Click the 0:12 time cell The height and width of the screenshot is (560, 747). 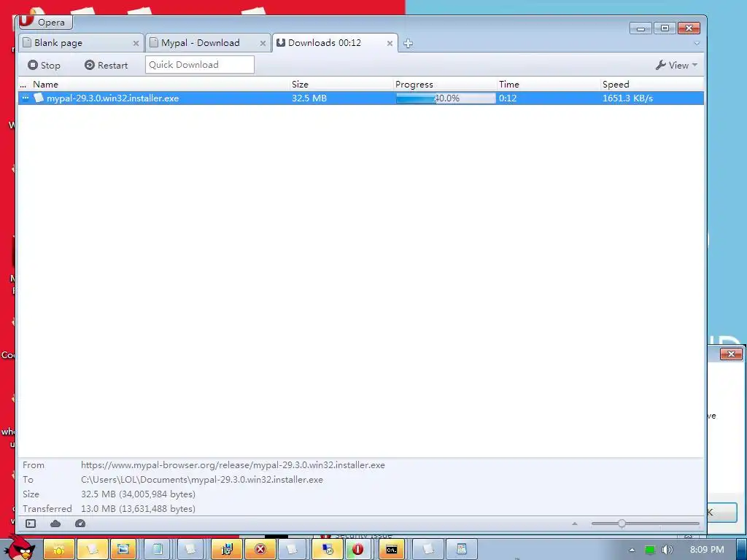tap(508, 98)
